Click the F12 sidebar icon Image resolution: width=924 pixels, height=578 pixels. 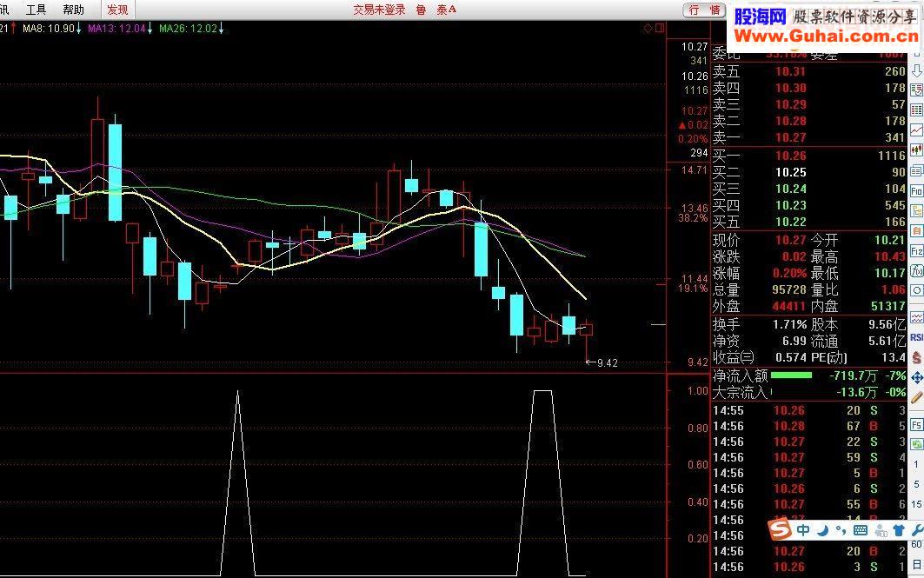pyautogui.click(x=917, y=251)
